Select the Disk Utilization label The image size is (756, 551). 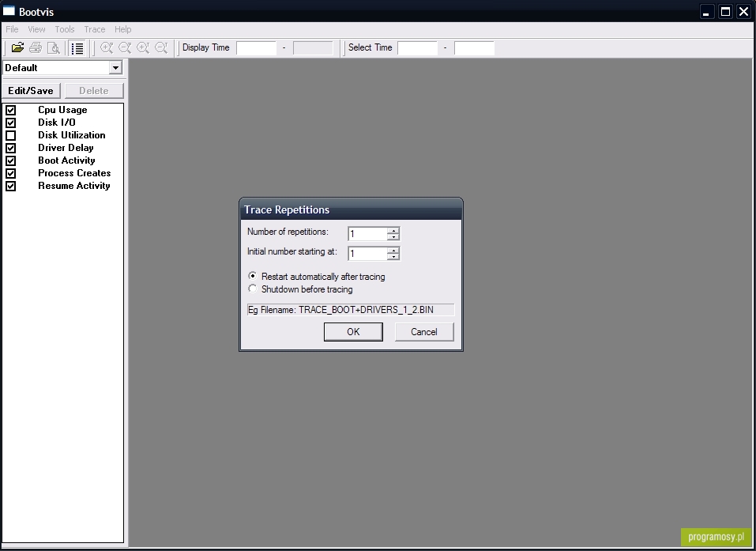(72, 135)
